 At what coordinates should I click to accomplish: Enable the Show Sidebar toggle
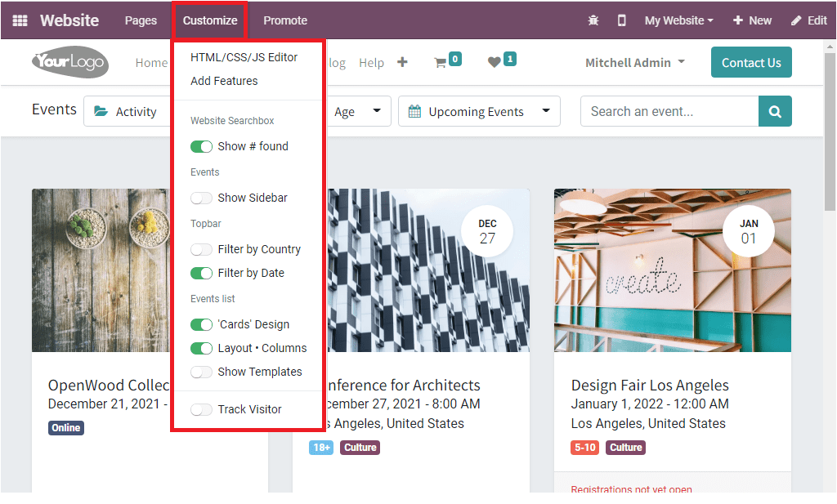point(202,198)
